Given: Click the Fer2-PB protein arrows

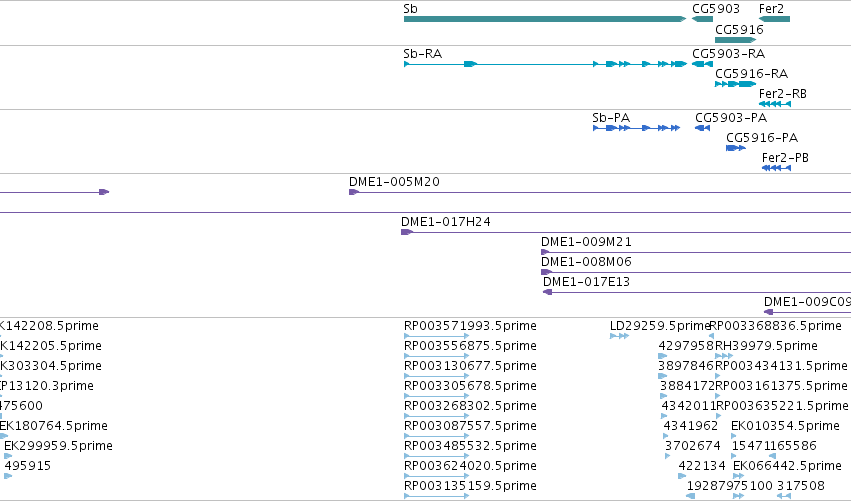Looking at the screenshot, I should point(777,168).
